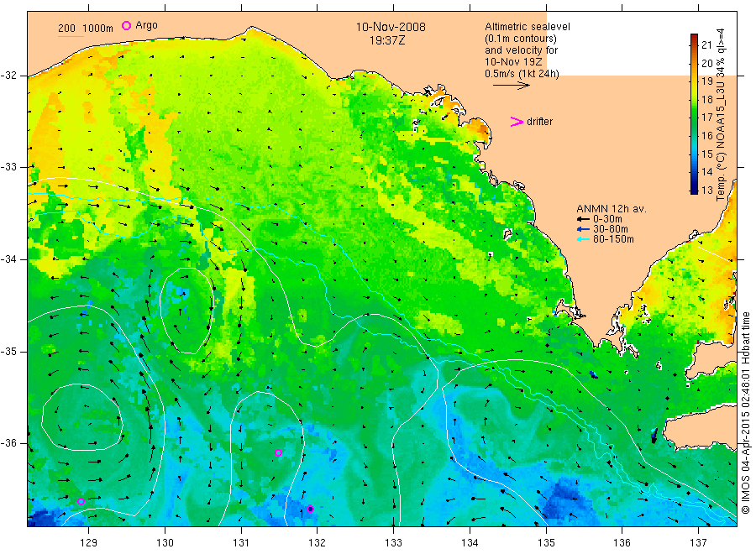Click the 0.5m/s velocity scale arrow
Viewport: 756px width, 554px height.
click(x=511, y=86)
